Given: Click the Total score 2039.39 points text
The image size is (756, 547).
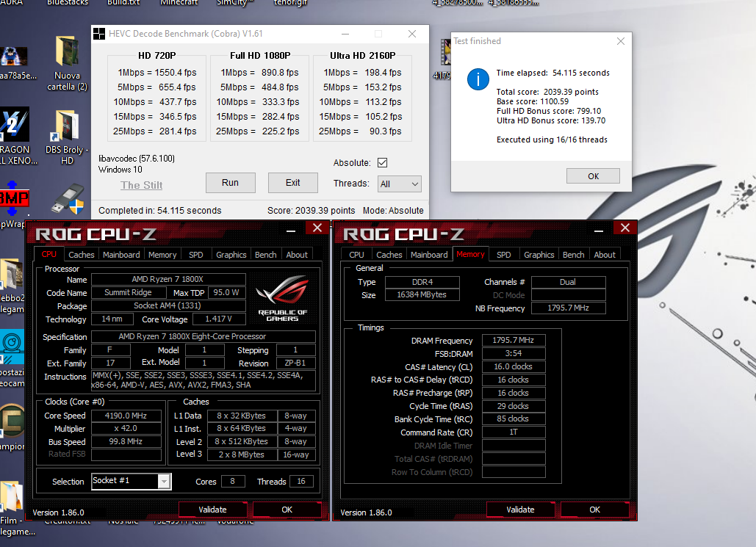Looking at the screenshot, I should 548,92.
